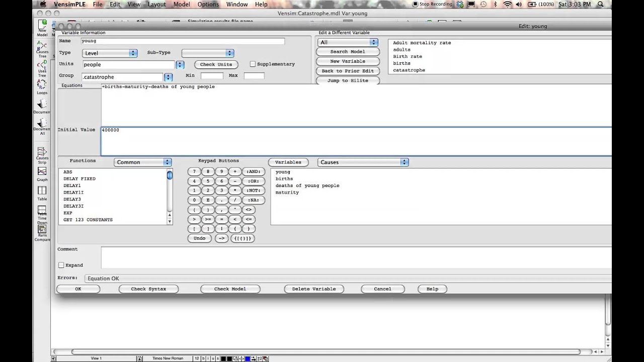Click the Functions list scrollbar
644x362 pixels.
[170, 197]
